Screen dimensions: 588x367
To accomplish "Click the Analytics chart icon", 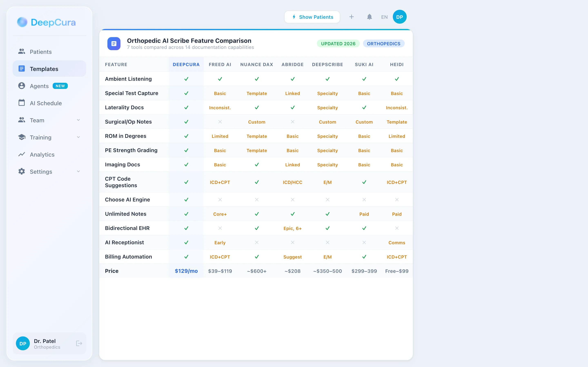I will (22, 154).
